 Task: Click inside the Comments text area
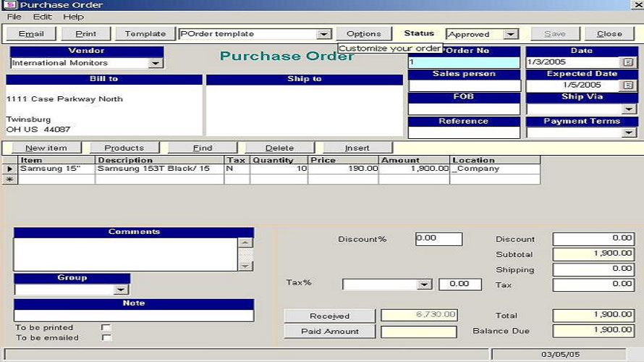(x=126, y=254)
